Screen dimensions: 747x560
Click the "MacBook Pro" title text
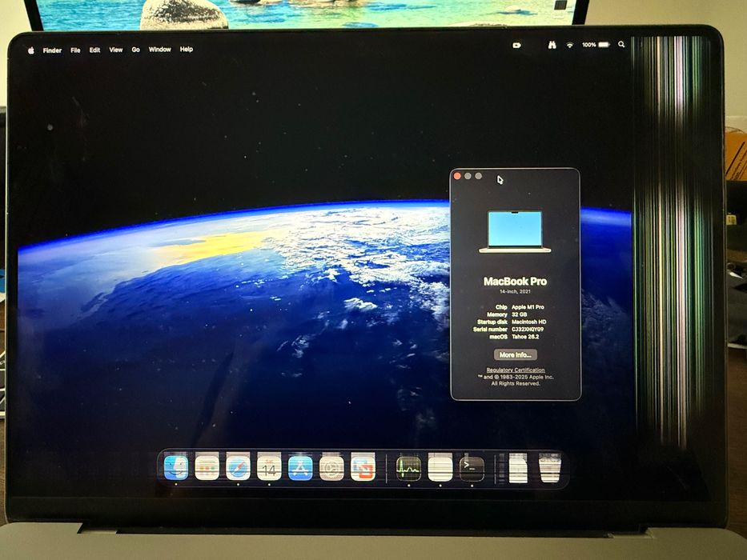click(x=515, y=282)
